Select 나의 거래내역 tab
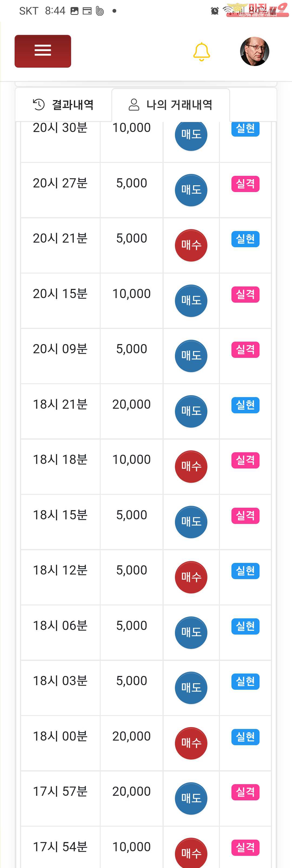This screenshot has width=292, height=868. coord(171,105)
